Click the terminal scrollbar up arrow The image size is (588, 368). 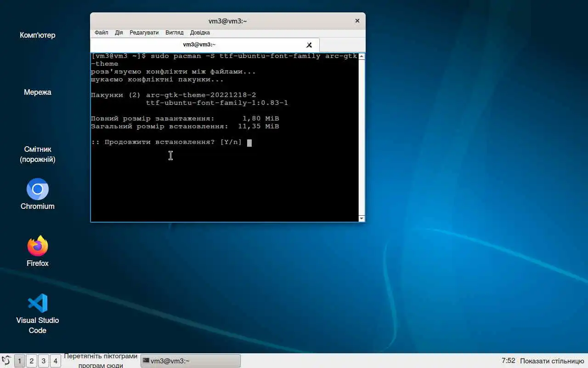(362, 57)
